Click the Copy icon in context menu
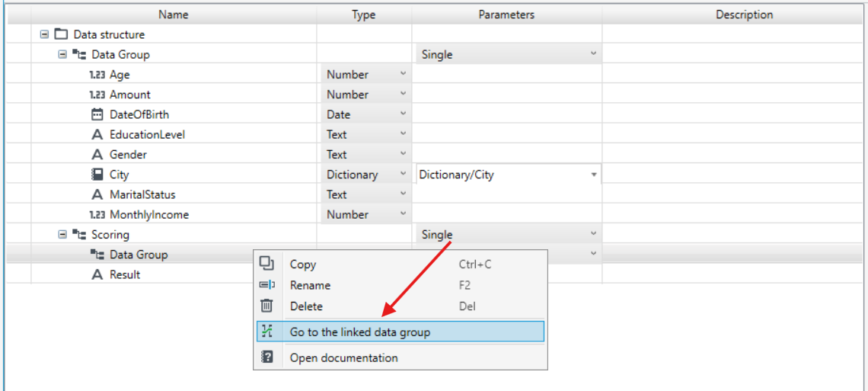The width and height of the screenshot is (868, 391). click(266, 264)
